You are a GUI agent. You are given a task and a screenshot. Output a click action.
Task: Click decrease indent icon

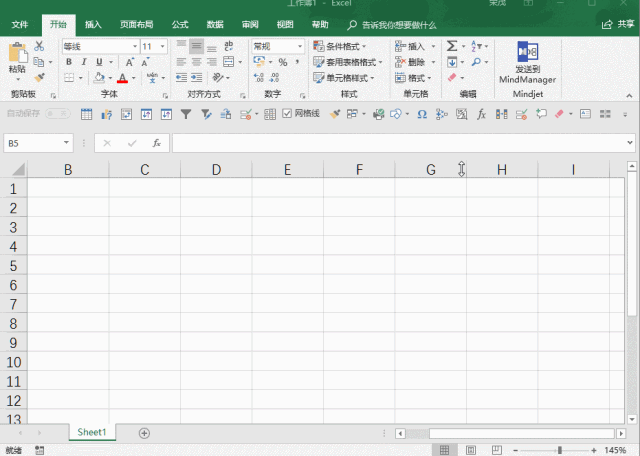click(181, 78)
